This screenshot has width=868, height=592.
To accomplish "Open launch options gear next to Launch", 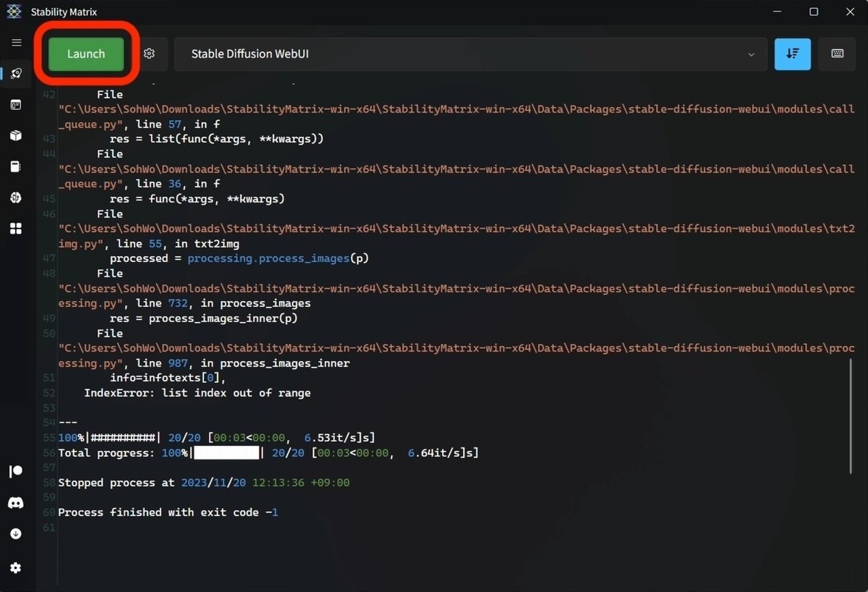I will point(150,54).
